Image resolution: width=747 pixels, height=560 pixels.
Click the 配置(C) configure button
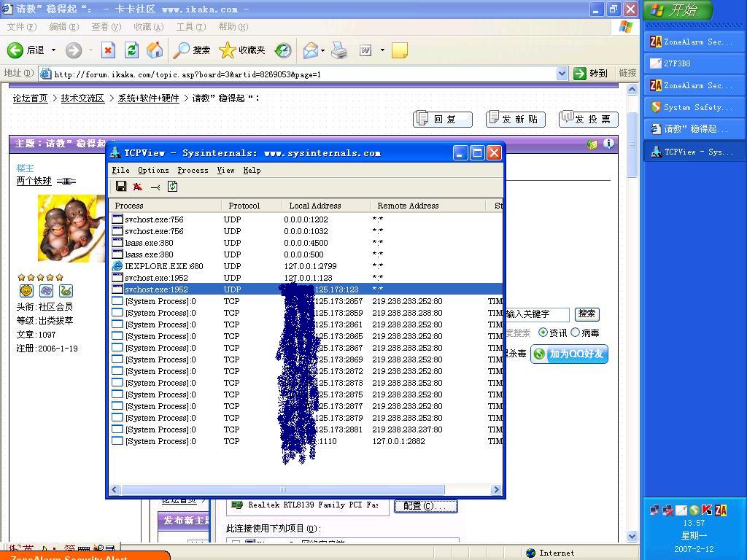tap(426, 506)
